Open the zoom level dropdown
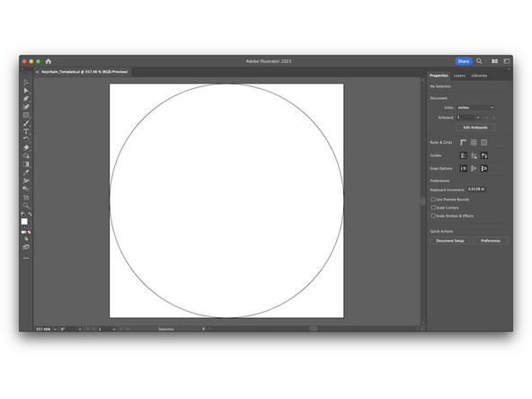532x399 pixels. pos(55,329)
